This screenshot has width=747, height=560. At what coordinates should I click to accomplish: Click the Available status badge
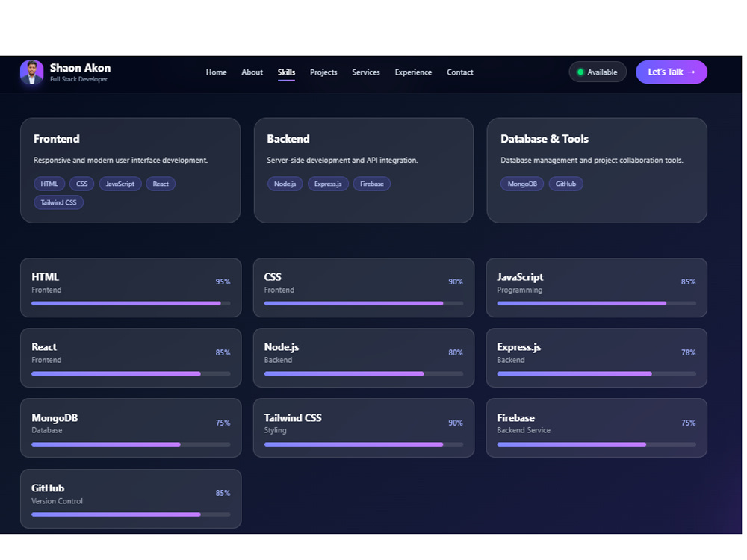coord(598,72)
